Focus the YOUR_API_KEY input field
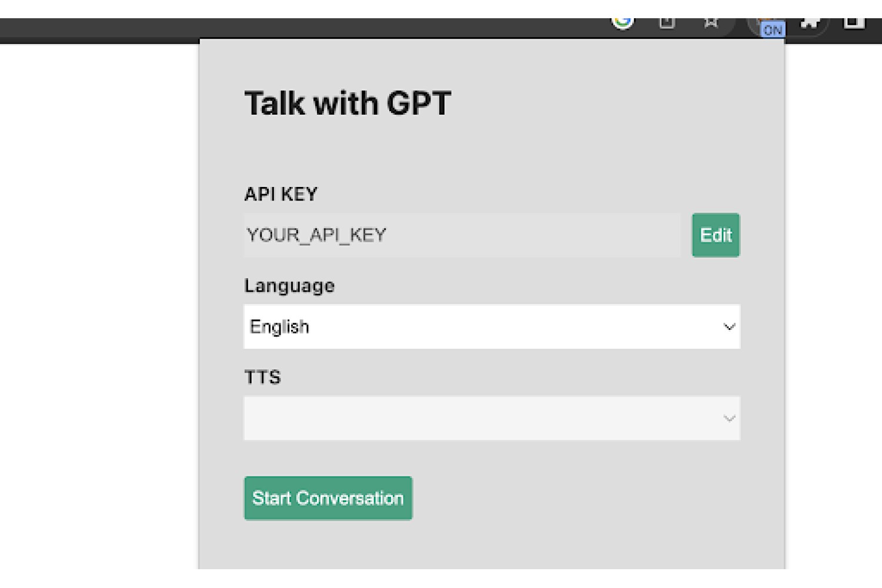This screenshot has height=588, width=882. 463,235
